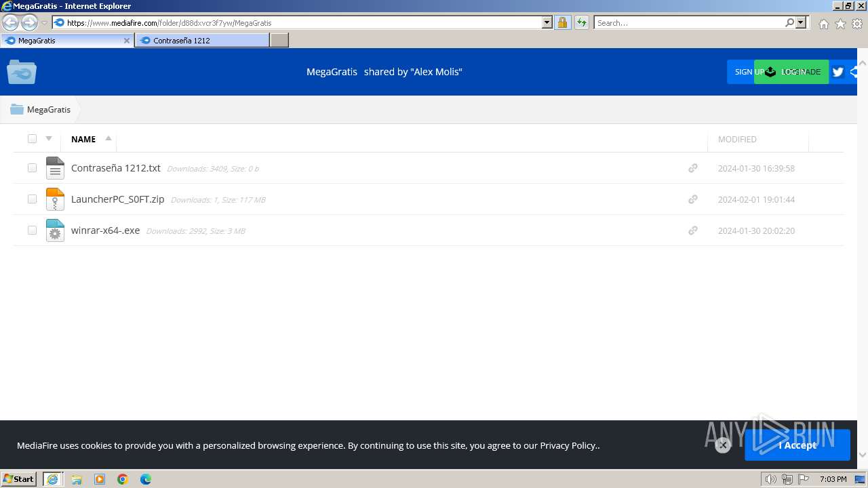Share folder on Twitter icon
The height and width of the screenshot is (488, 868).
[x=837, y=72]
